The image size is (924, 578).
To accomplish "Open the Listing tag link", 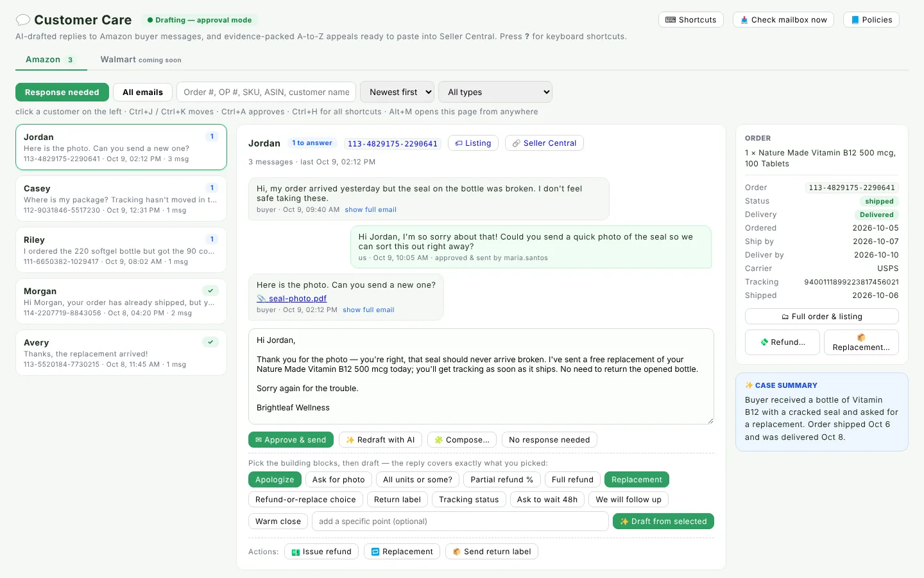I will (x=473, y=143).
